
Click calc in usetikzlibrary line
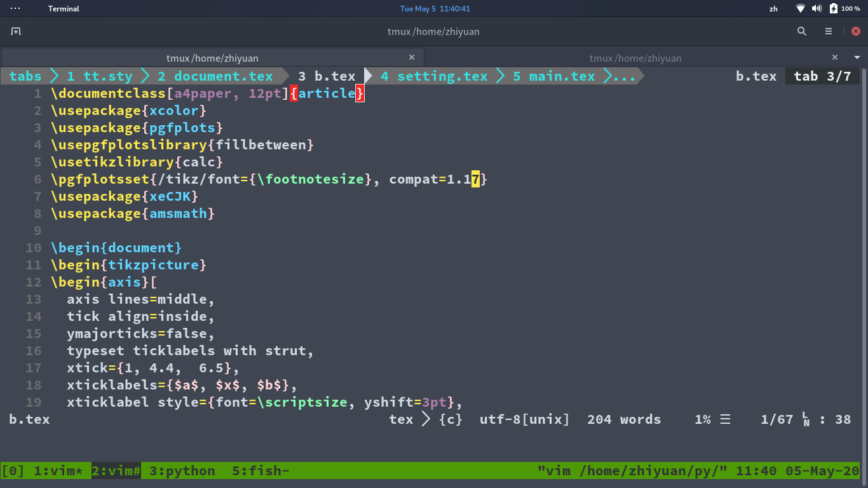coord(199,162)
